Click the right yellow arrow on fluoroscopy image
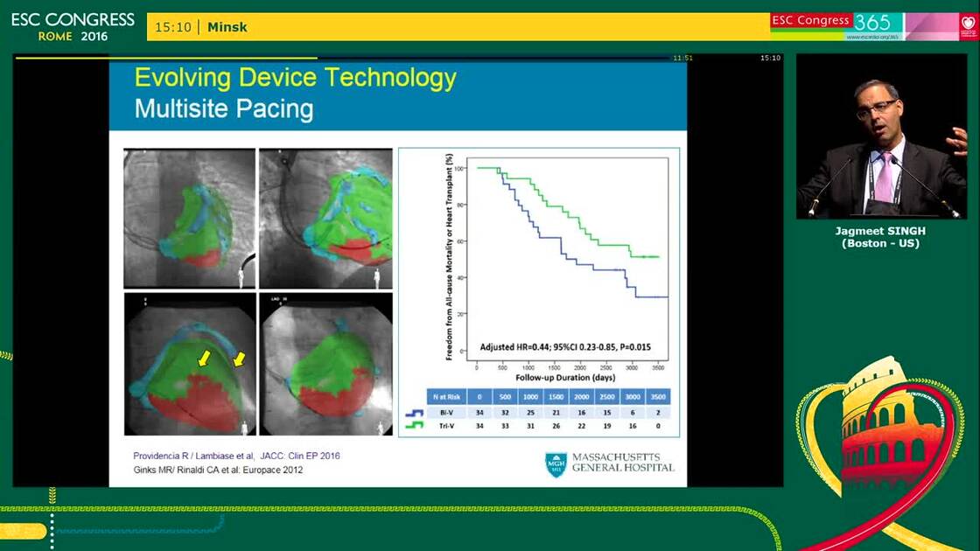This screenshot has width=980, height=551. coord(238,359)
